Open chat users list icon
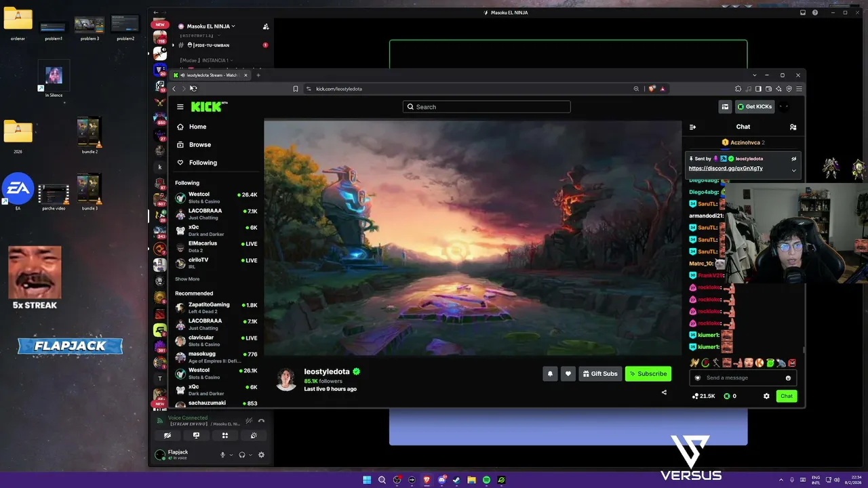This screenshot has height=488, width=868. (793, 127)
